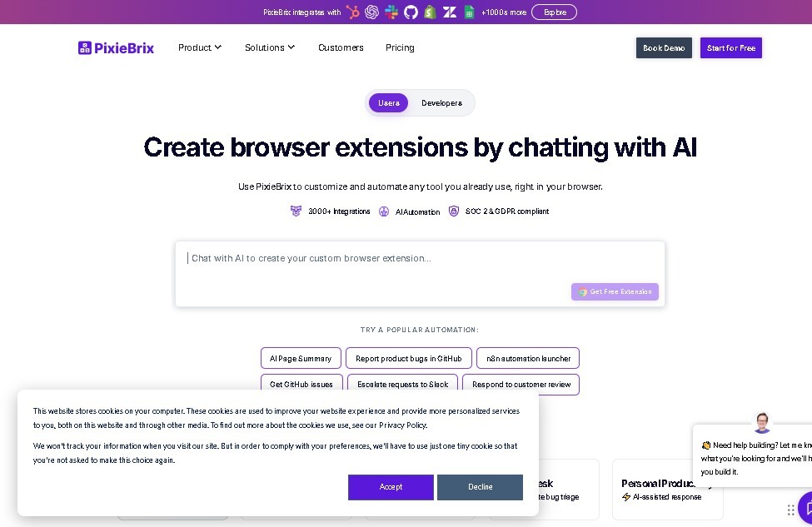
Task: Click the Google Sheets icon in top banner
Action: coord(469,12)
